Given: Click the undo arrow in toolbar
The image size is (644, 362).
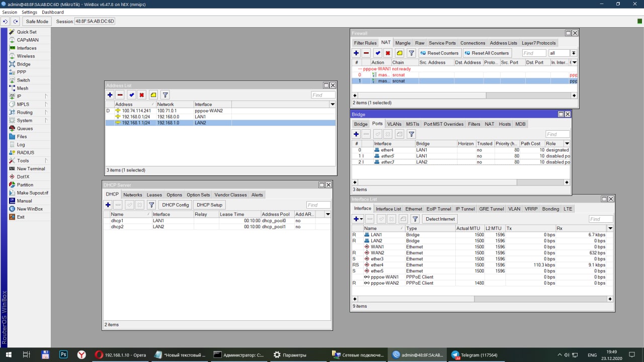Looking at the screenshot, I should pos(6,21).
